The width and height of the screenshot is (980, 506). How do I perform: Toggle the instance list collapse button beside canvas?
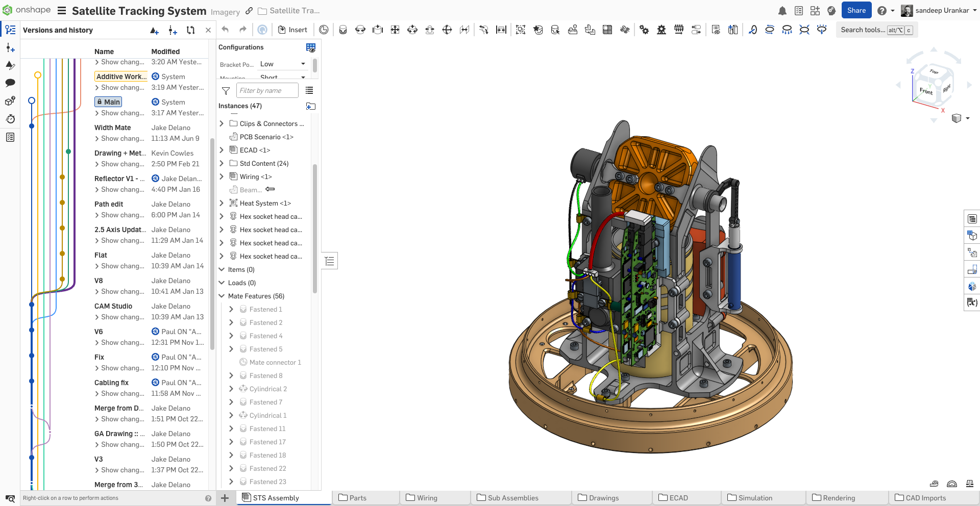pos(330,261)
